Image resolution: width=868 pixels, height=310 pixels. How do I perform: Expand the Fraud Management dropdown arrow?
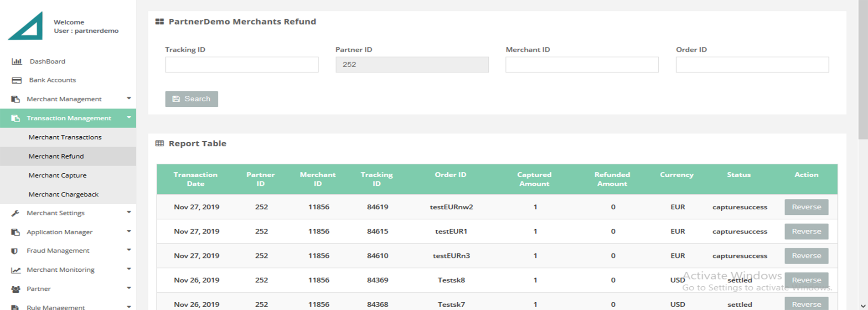click(129, 250)
